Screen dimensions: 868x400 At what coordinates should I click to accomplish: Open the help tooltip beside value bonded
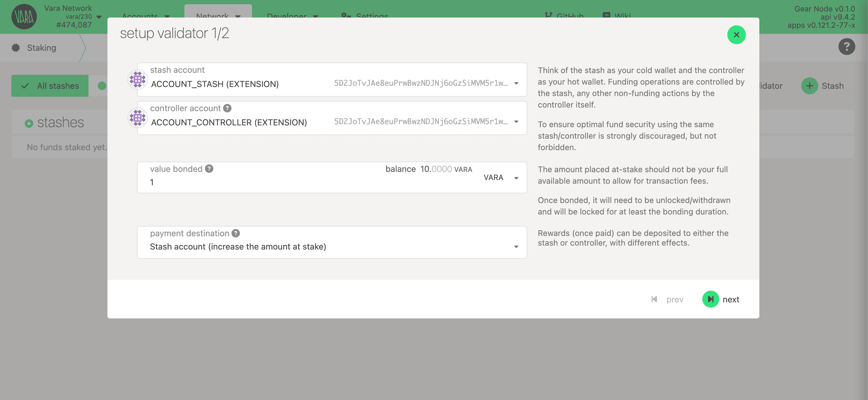[x=209, y=169]
